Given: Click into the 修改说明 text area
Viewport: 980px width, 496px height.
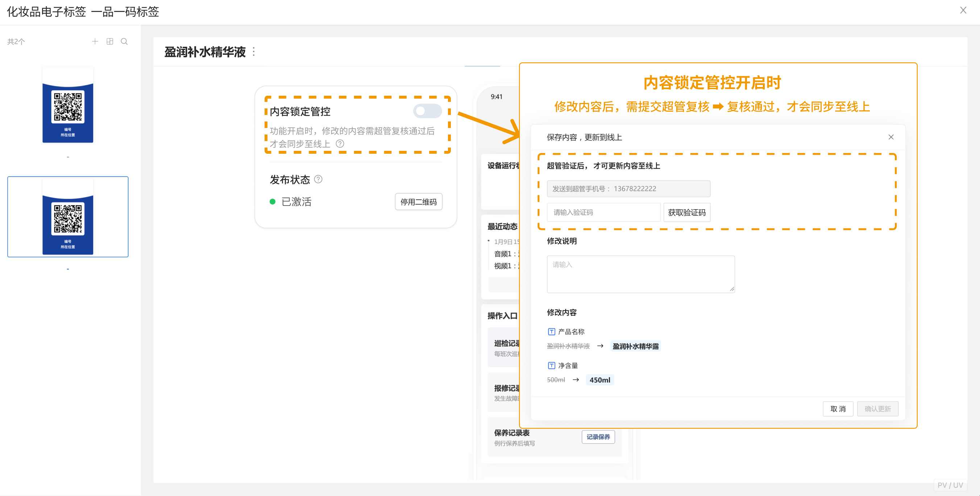Looking at the screenshot, I should pos(640,274).
